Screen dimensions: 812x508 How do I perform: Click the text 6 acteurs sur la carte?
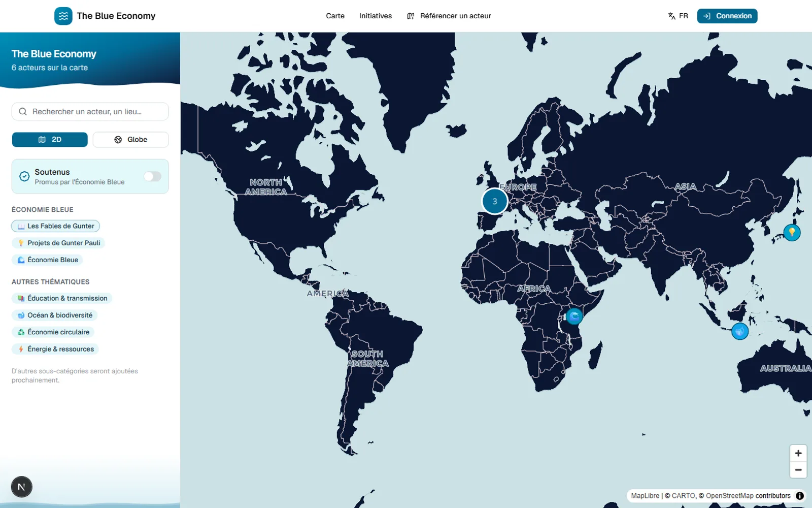click(x=50, y=68)
